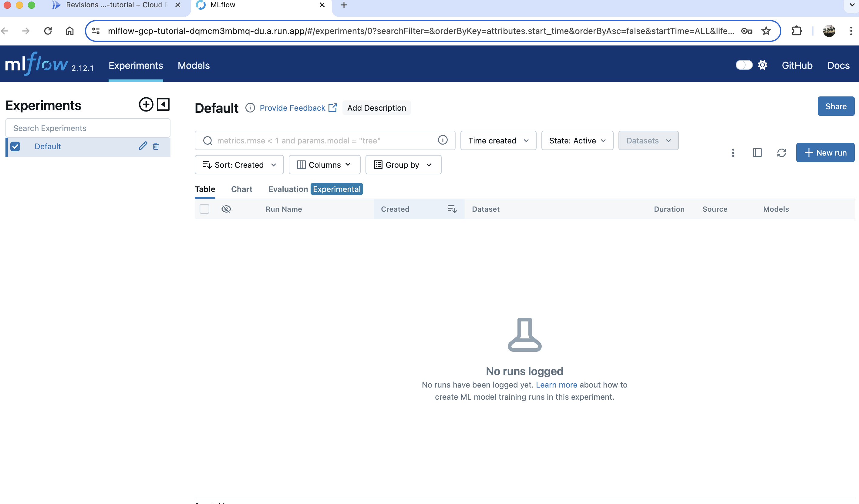This screenshot has height=504, width=859.
Task: Open the Columns dropdown
Action: click(x=324, y=165)
